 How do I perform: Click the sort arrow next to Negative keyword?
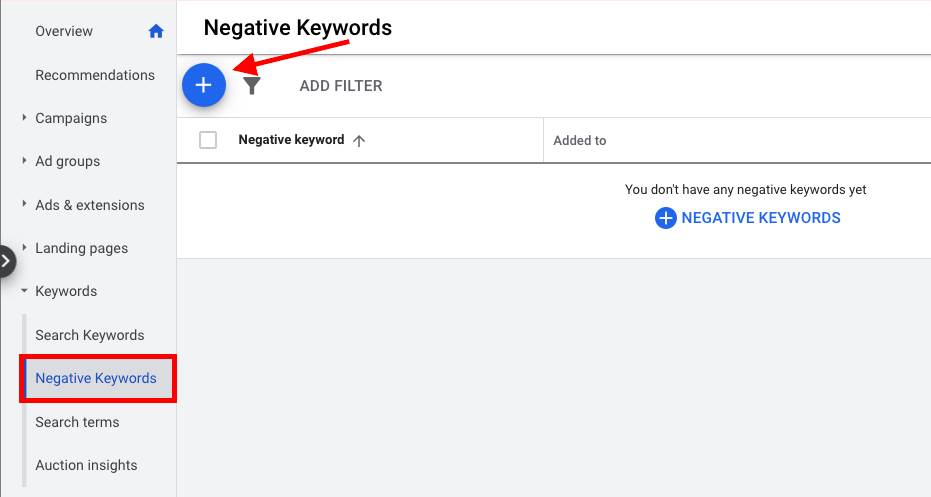pyautogui.click(x=359, y=141)
